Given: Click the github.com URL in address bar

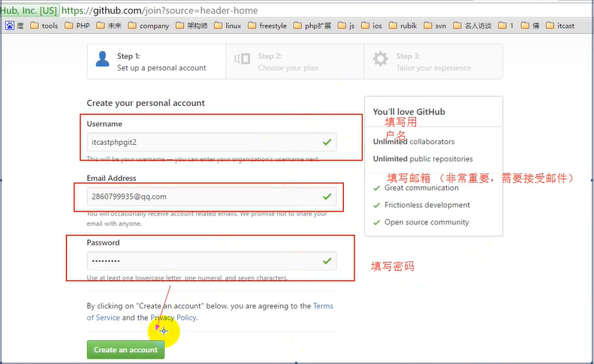Looking at the screenshot, I should click(x=159, y=11).
